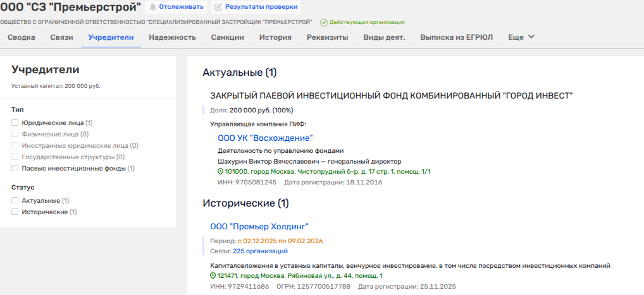The image size is (644, 295).
Task: Click ИНН: 9705081245
Action: point(247,182)
